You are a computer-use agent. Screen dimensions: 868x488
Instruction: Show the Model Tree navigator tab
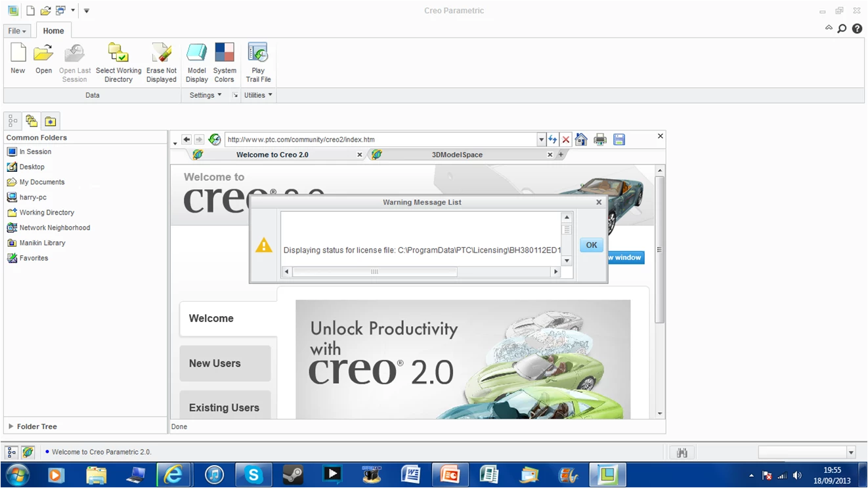[x=12, y=121]
